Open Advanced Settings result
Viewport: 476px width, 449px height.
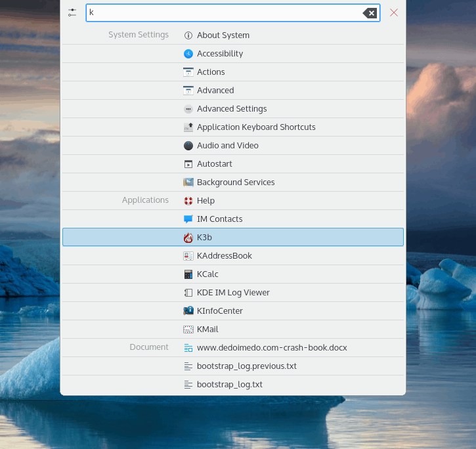coord(233,109)
